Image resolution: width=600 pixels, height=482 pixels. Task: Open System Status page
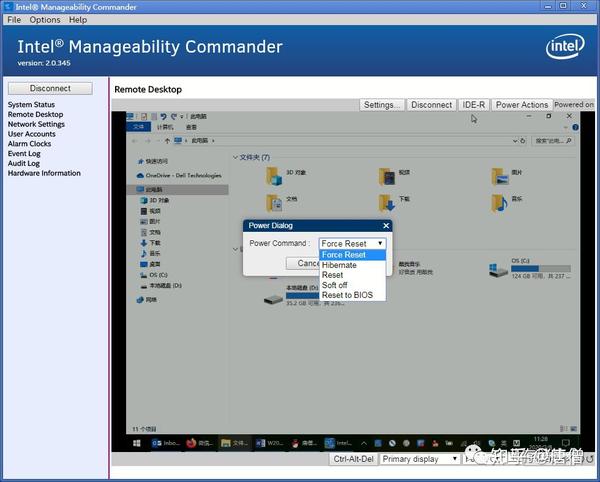pyautogui.click(x=31, y=104)
